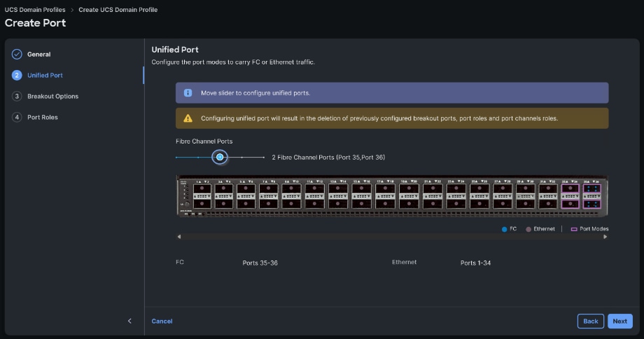Select port 1 on the switch image
This screenshot has width=644, height=339.
[x=202, y=188]
